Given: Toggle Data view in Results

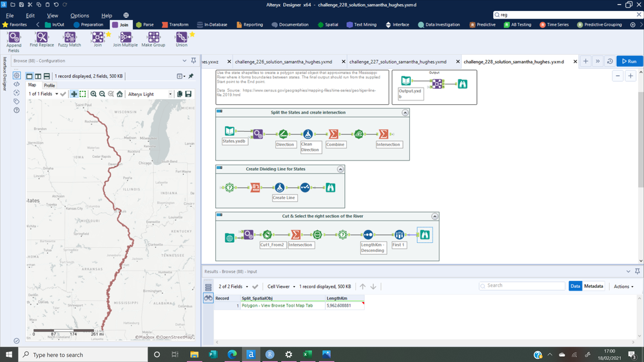Looking at the screenshot, I should click(575, 286).
